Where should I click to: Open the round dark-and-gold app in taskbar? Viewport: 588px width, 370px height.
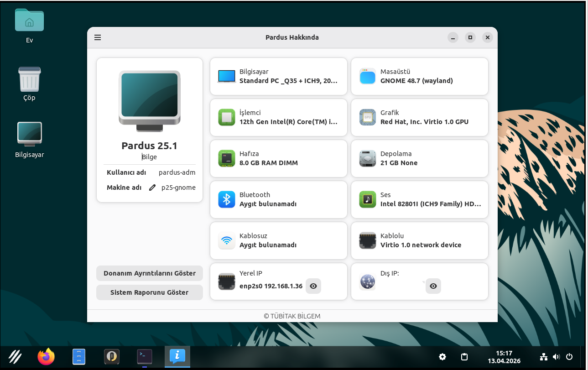click(112, 356)
